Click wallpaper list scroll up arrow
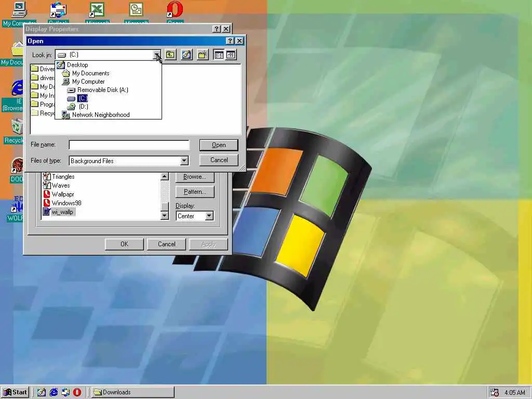532x399 pixels. [165, 177]
